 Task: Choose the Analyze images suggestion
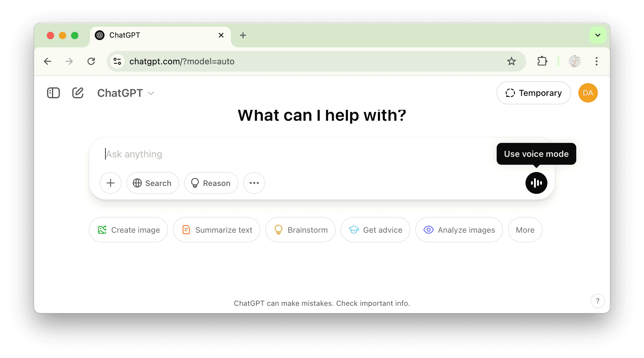(x=459, y=230)
